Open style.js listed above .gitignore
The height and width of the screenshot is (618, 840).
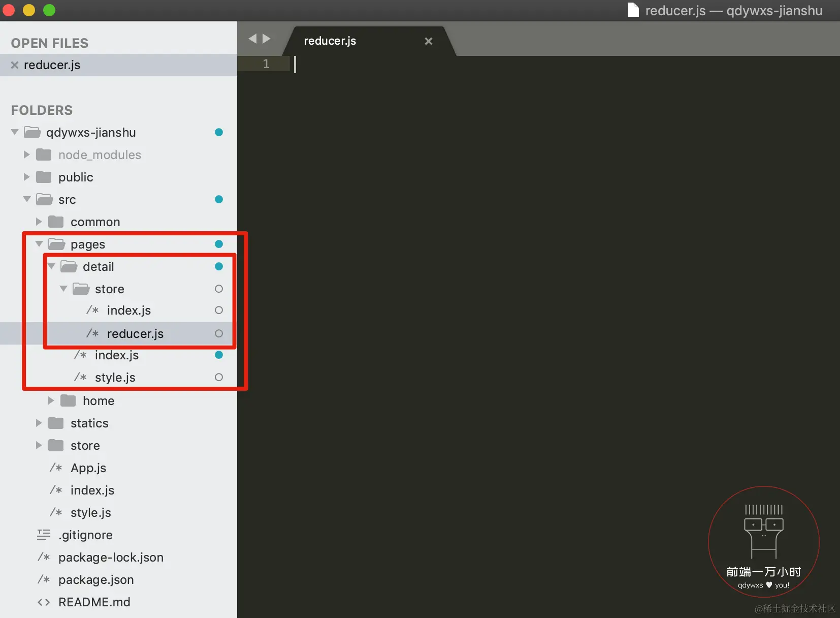91,513
